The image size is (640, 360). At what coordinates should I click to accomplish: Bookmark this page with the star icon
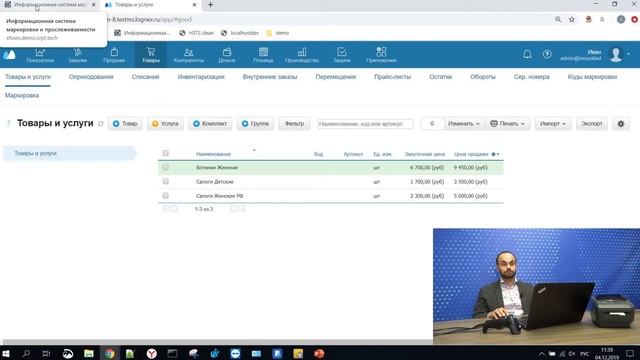click(x=572, y=19)
